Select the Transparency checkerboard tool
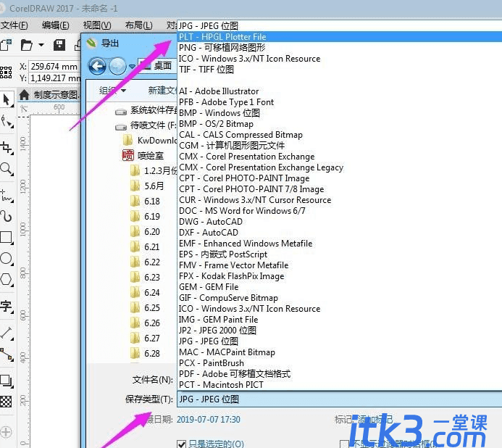Image resolution: width=502 pixels, height=448 pixels. tap(6, 402)
